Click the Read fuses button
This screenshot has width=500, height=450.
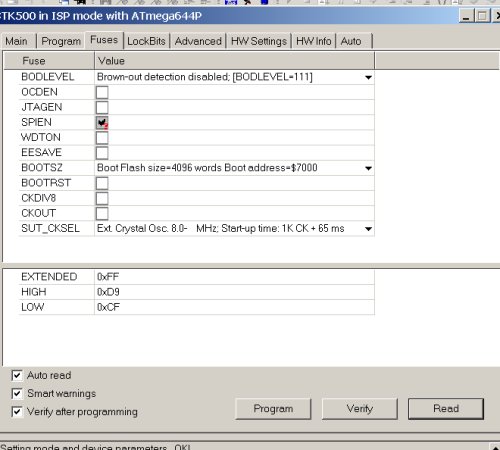[x=446, y=409]
